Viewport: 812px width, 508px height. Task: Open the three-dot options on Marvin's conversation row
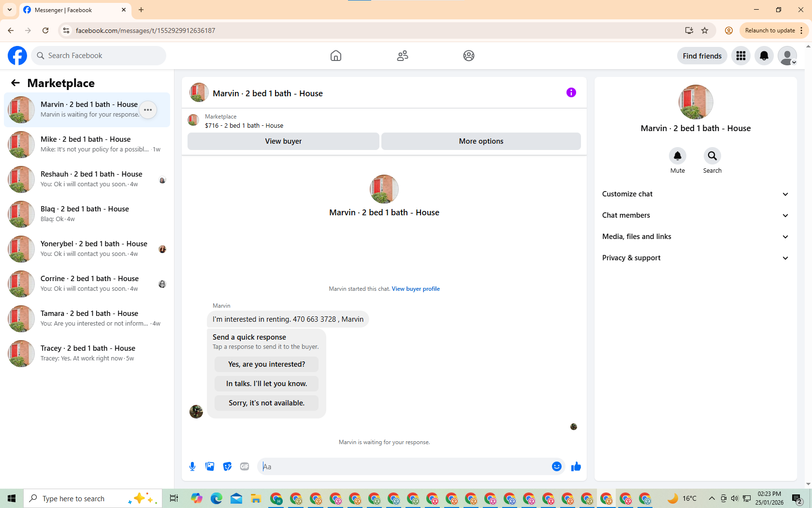tap(148, 110)
